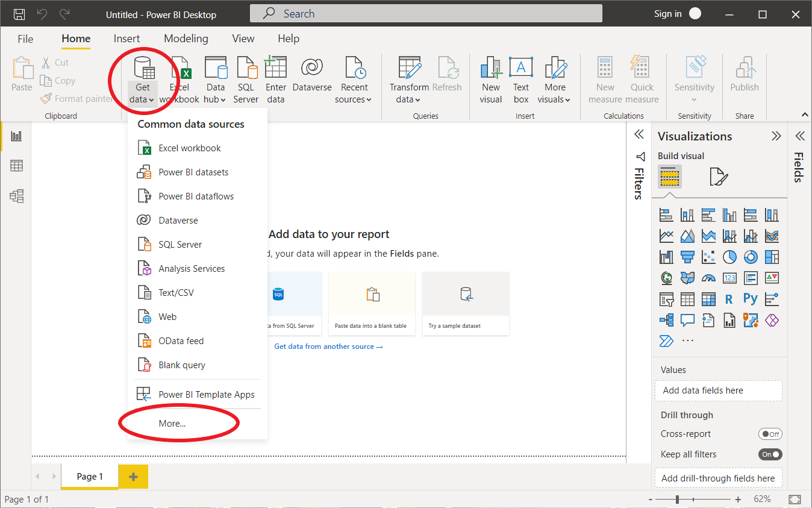Adjust the zoom slider in status bar
The height and width of the screenshot is (508, 812).
tap(678, 500)
